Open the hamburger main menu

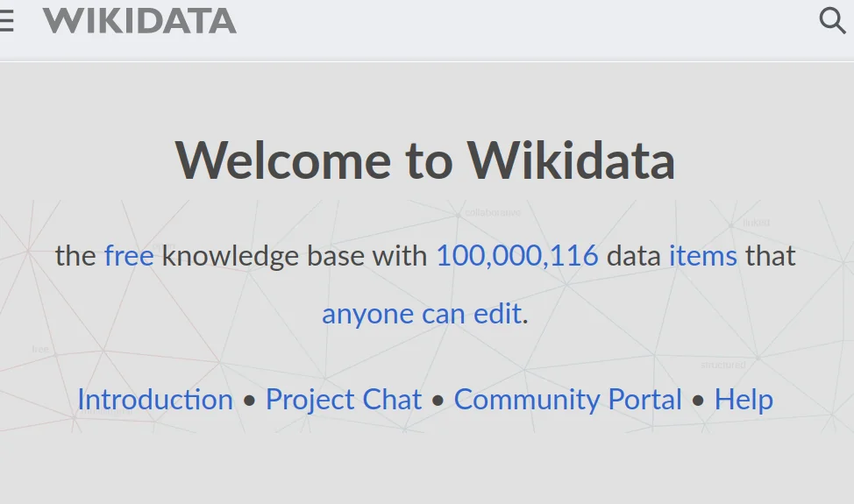point(6,21)
